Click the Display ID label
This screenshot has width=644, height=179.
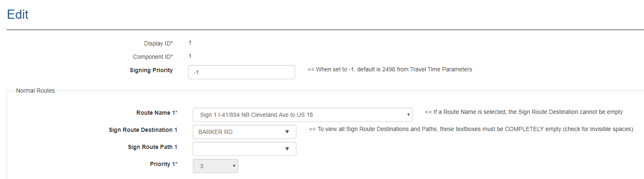tap(158, 43)
